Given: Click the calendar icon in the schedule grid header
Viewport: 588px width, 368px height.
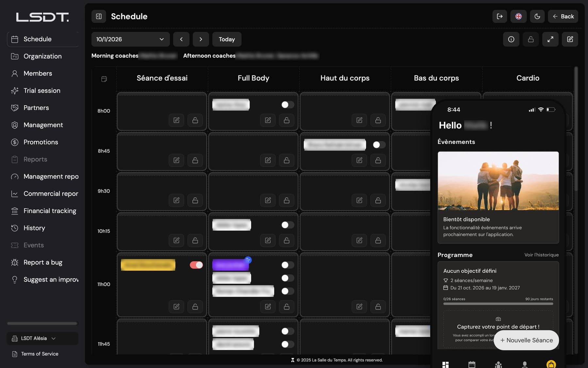Looking at the screenshot, I should [104, 79].
